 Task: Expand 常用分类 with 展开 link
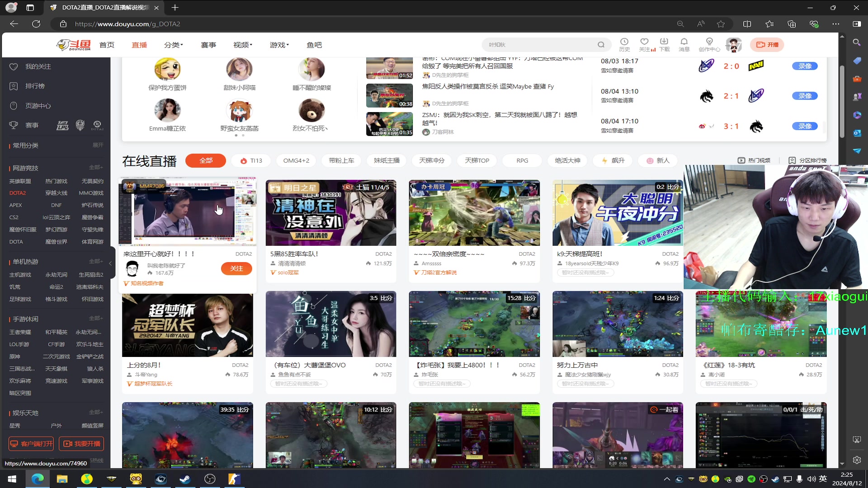click(x=98, y=145)
